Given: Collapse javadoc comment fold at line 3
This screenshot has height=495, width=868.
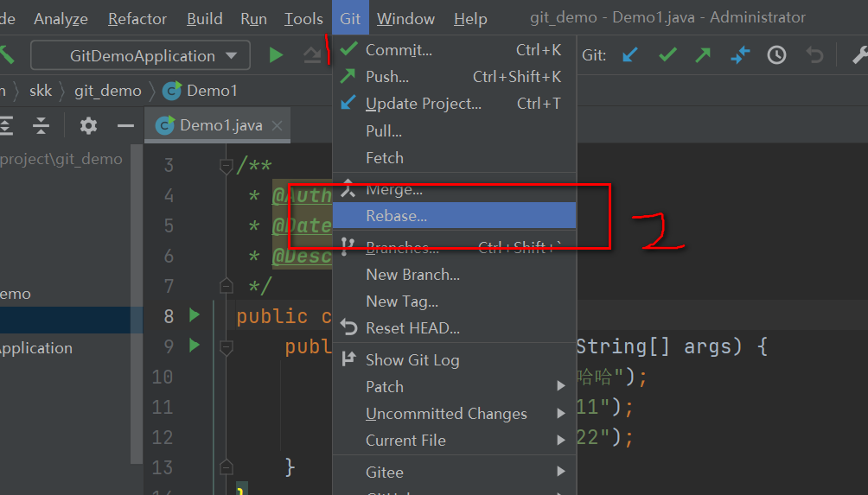Looking at the screenshot, I should [x=226, y=165].
